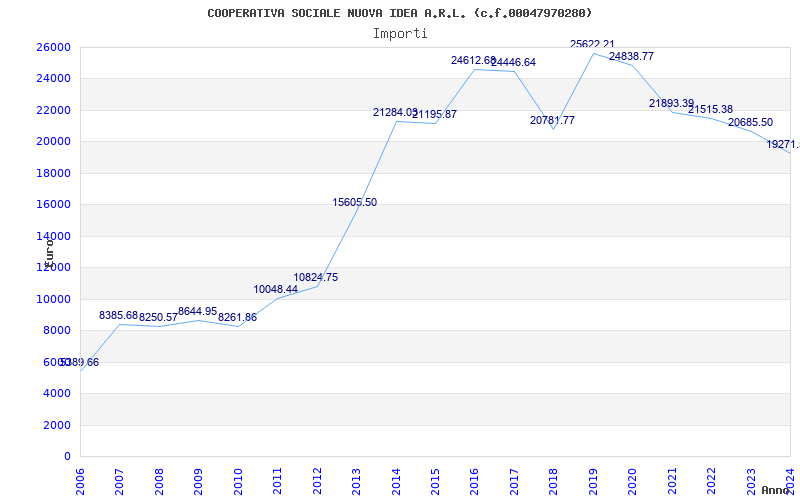Click the y-axis label 18000

pos(53,173)
